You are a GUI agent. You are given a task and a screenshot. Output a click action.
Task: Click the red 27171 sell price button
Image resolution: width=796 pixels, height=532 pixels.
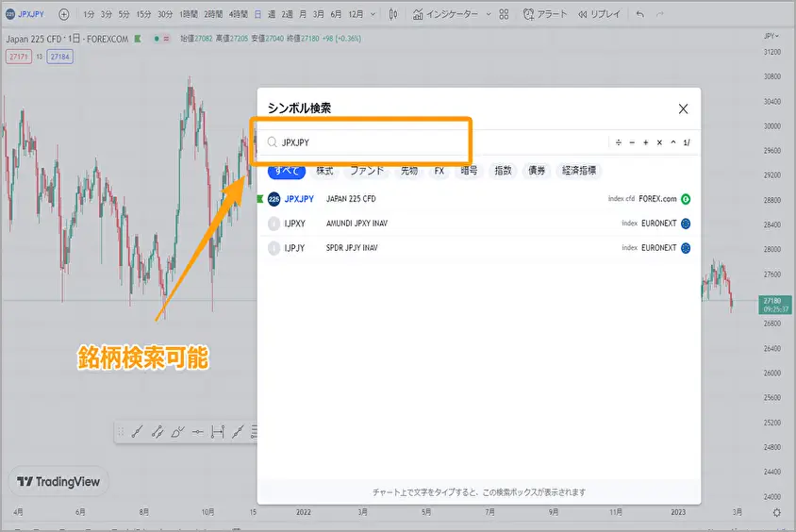(x=19, y=57)
